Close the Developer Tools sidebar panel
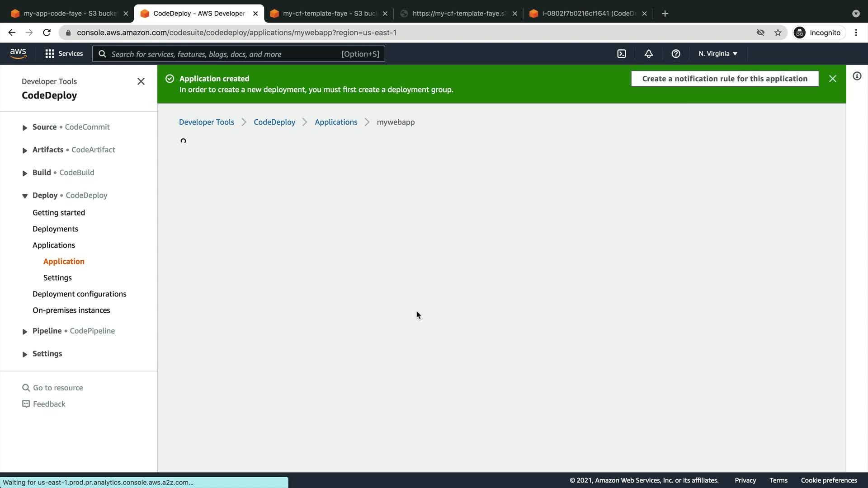 (x=141, y=81)
